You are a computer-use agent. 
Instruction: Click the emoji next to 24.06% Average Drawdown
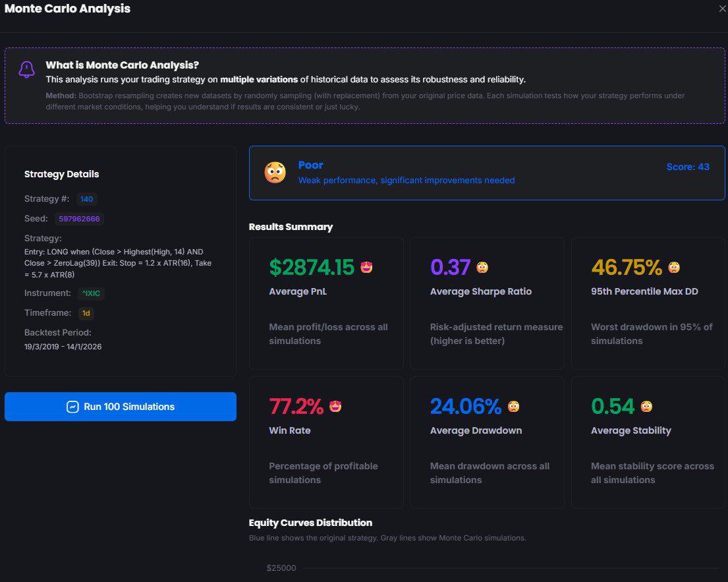pos(513,407)
